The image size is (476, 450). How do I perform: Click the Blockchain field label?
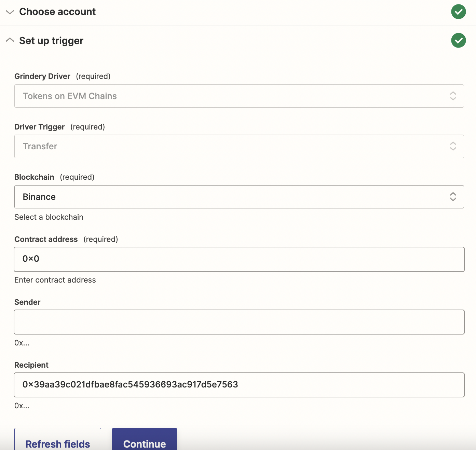tap(34, 177)
